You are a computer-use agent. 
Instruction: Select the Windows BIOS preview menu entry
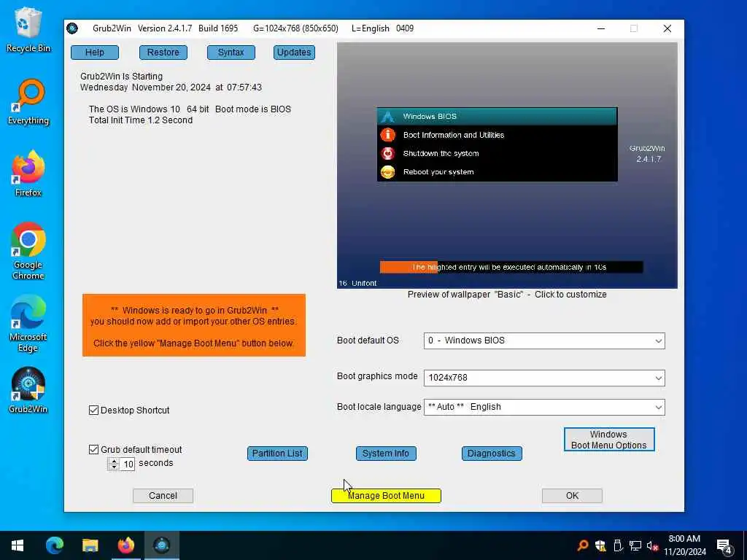pos(498,117)
